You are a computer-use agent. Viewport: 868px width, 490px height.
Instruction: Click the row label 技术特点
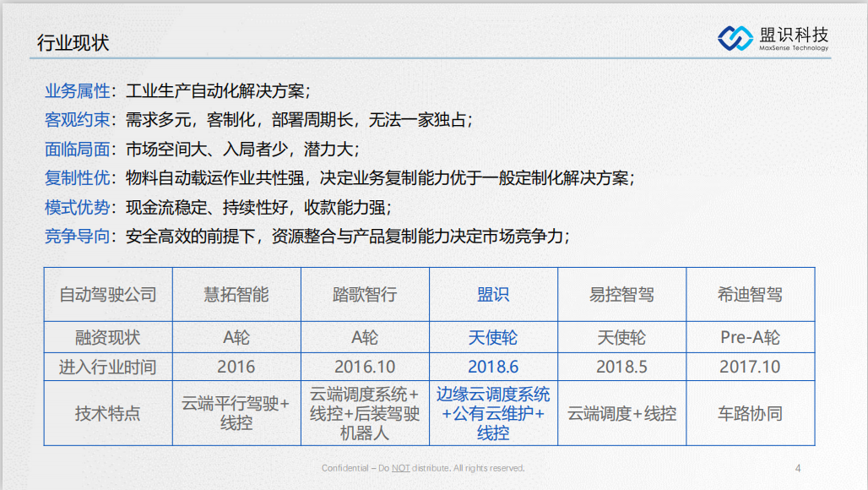(x=108, y=413)
